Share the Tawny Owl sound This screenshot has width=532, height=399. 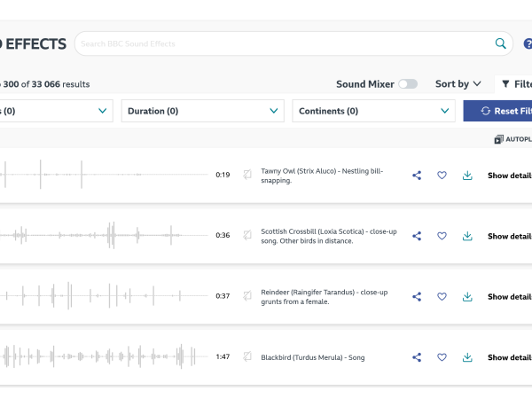pyautogui.click(x=417, y=176)
